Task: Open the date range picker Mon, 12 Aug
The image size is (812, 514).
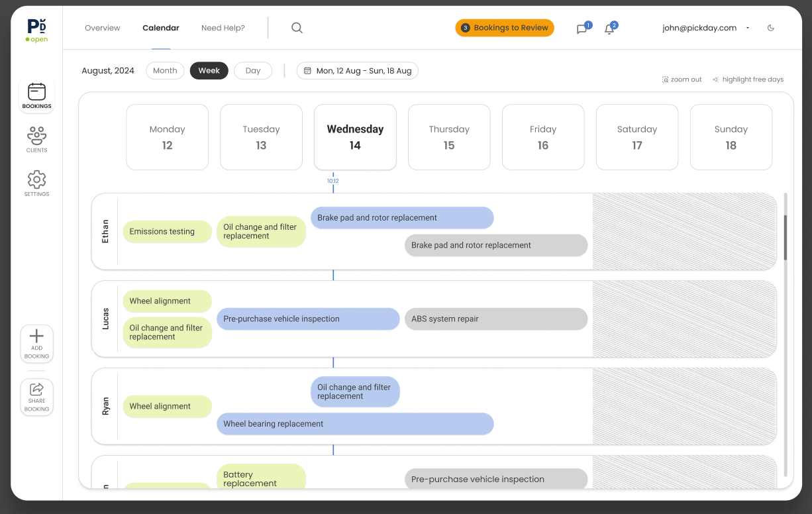Action: coord(358,71)
